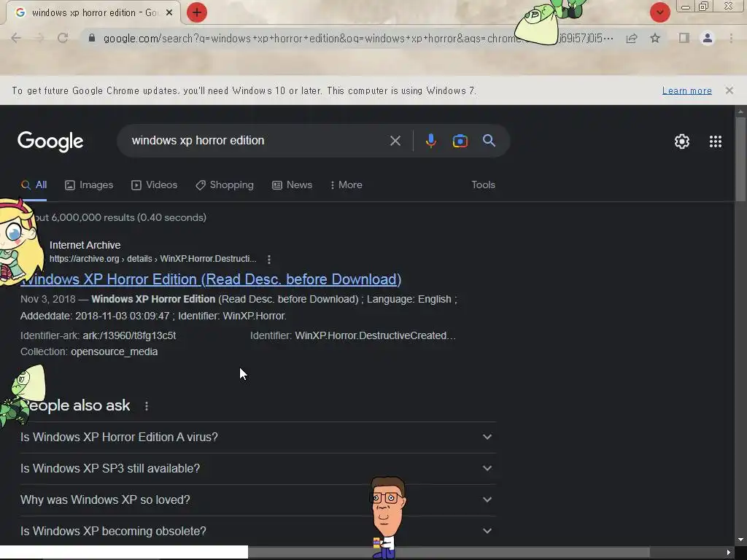Go to the Google homepage via the logo
The image size is (747, 560).
pyautogui.click(x=50, y=141)
